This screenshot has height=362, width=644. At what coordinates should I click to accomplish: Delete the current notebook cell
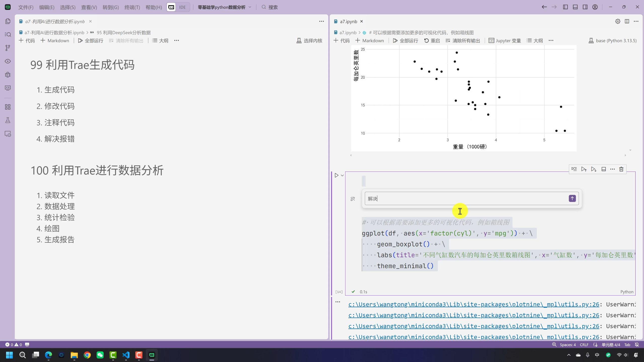pyautogui.click(x=621, y=169)
